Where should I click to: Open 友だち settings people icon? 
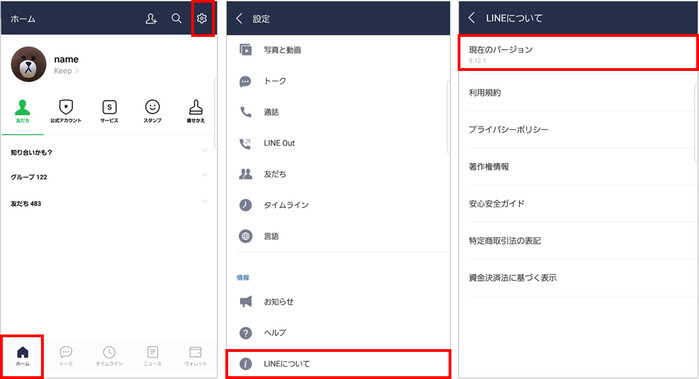point(246,174)
